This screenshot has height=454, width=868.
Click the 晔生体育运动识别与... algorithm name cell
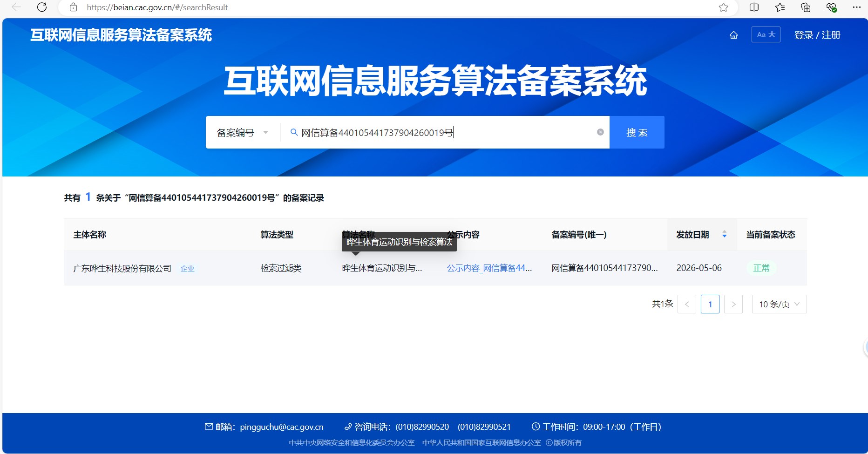point(382,268)
